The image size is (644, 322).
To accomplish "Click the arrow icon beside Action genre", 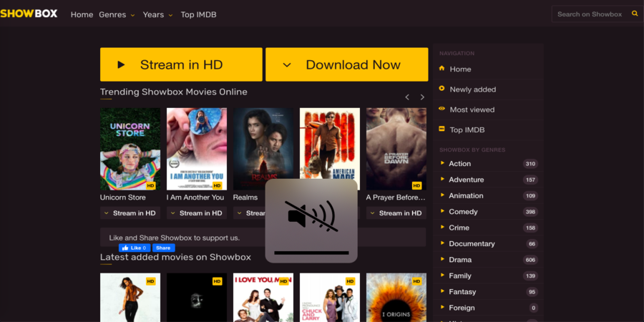I will (442, 162).
